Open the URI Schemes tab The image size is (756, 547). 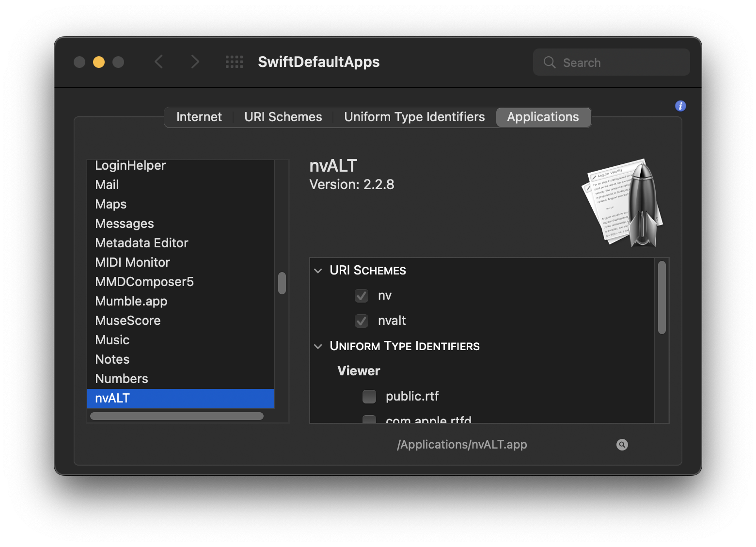(x=283, y=117)
